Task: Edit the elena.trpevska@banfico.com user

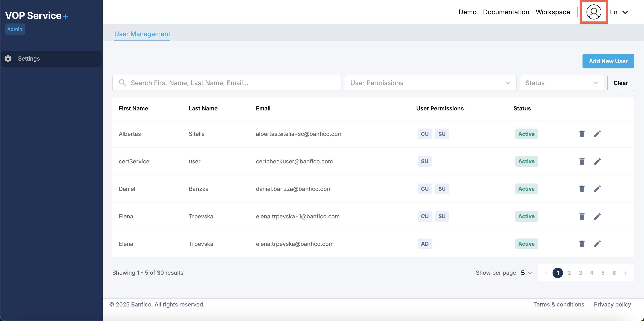Action: point(597,244)
